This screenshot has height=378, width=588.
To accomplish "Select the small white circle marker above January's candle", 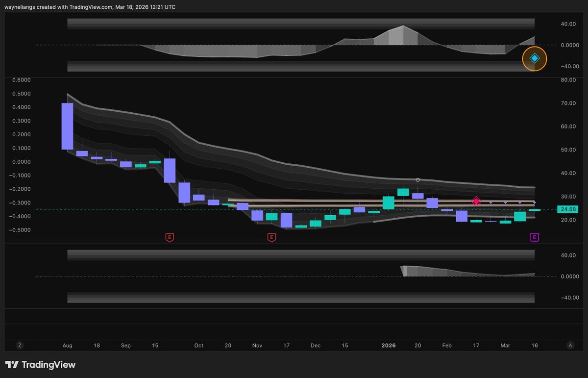I will point(417,180).
